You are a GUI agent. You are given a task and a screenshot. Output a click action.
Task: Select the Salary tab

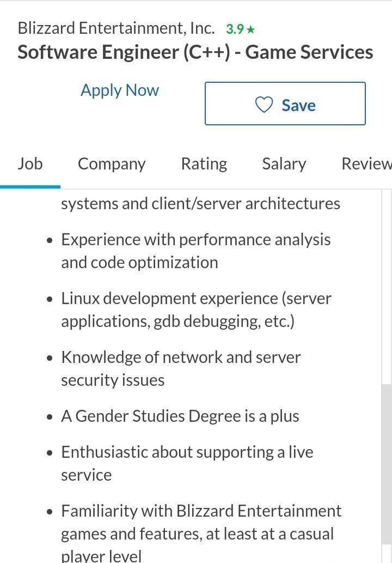pyautogui.click(x=284, y=164)
